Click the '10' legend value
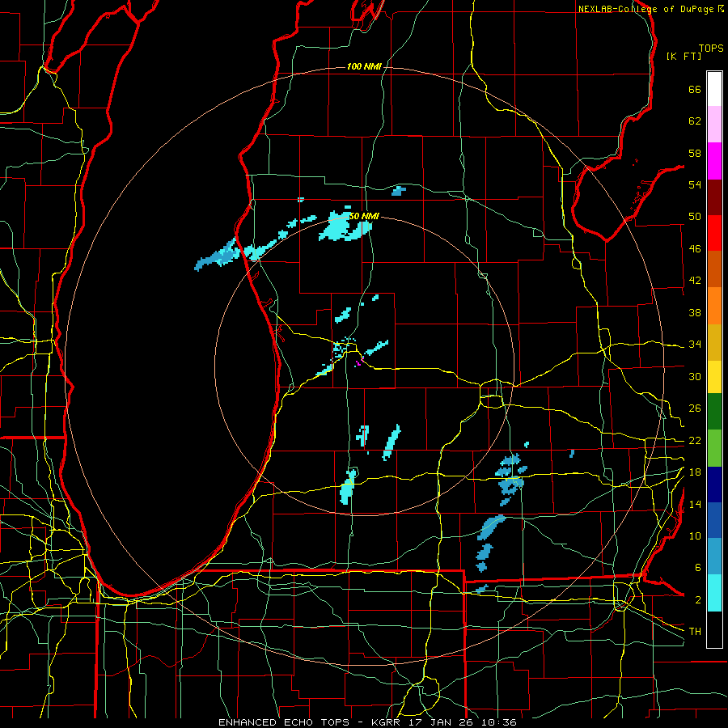Screen dimensions: 728x728 695,535
